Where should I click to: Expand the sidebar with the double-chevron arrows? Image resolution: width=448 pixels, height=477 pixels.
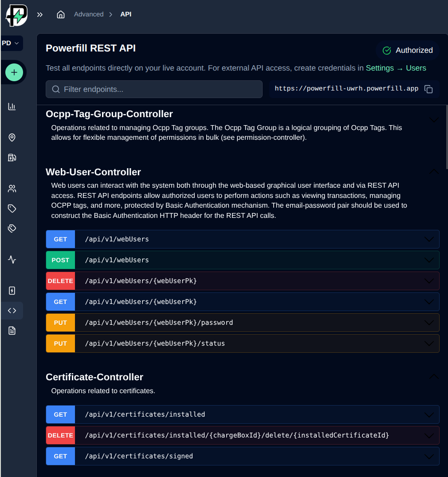39,14
